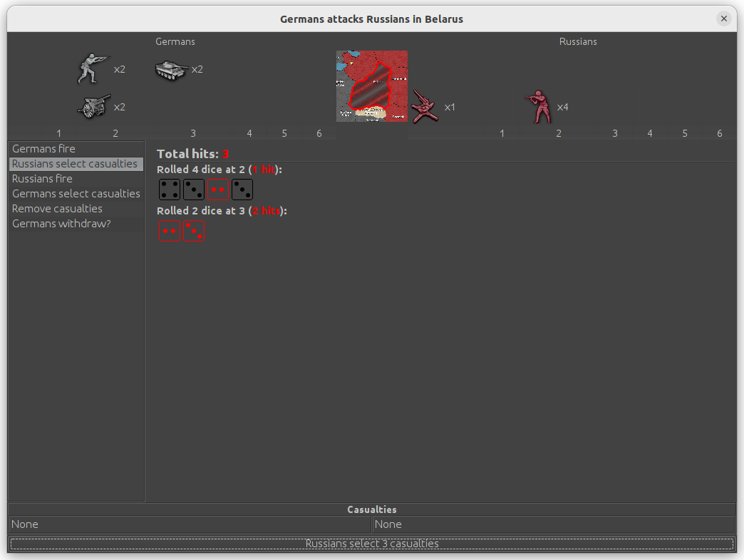
Task: Close the battle dialog window
Action: coord(724,19)
